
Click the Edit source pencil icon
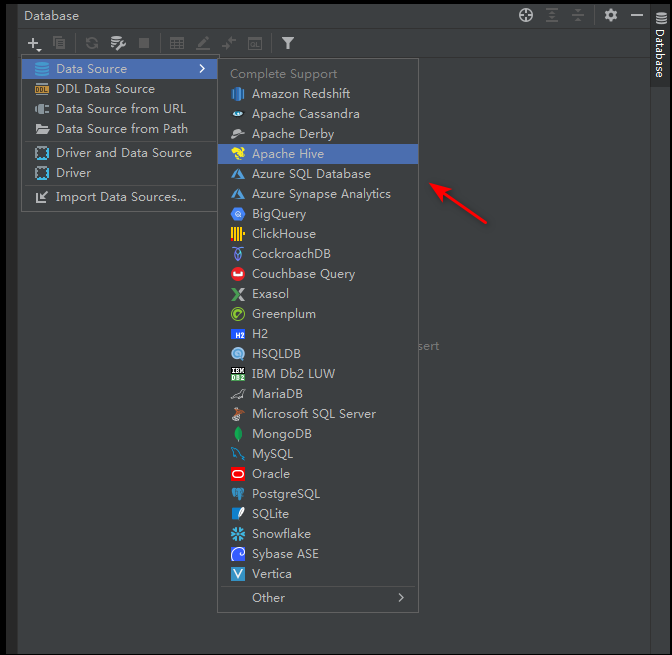coord(203,43)
